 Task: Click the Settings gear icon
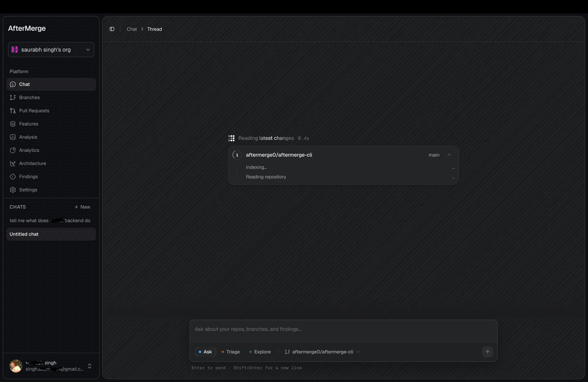tap(13, 190)
